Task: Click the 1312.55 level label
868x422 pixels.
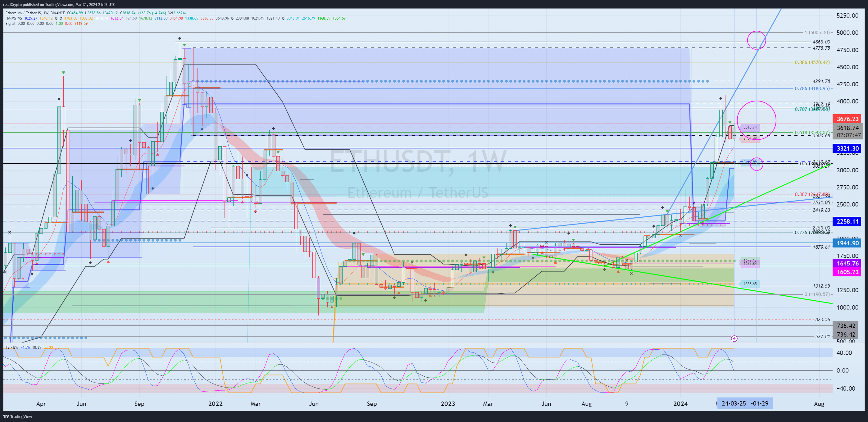Action: [821, 286]
